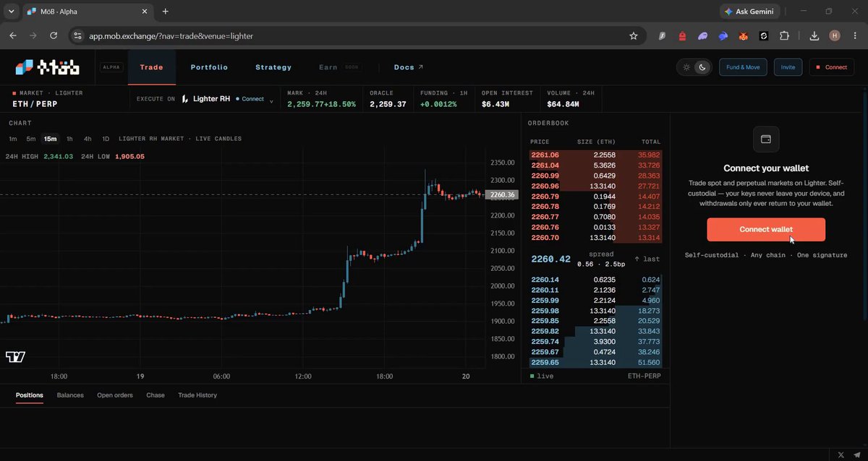Open the black square S extension icon

coord(763,35)
